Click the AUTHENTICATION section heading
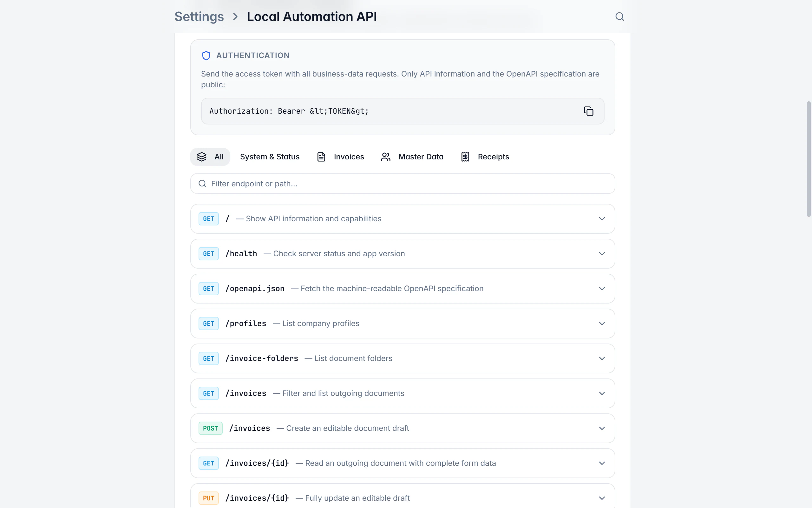This screenshot has height=508, width=812. click(x=253, y=56)
